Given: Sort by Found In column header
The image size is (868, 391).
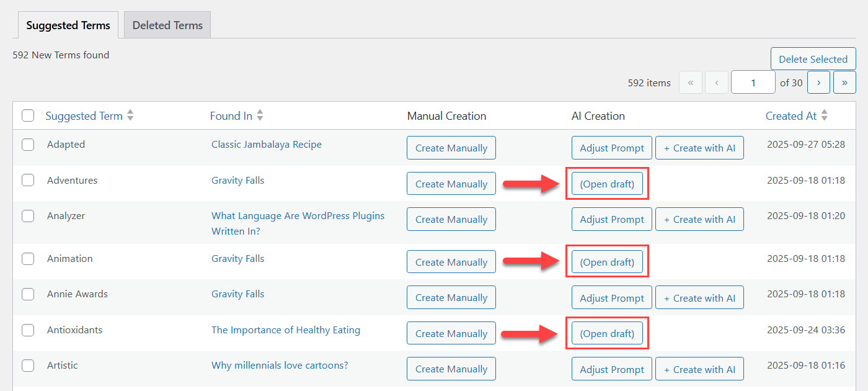Looking at the screenshot, I should (231, 116).
